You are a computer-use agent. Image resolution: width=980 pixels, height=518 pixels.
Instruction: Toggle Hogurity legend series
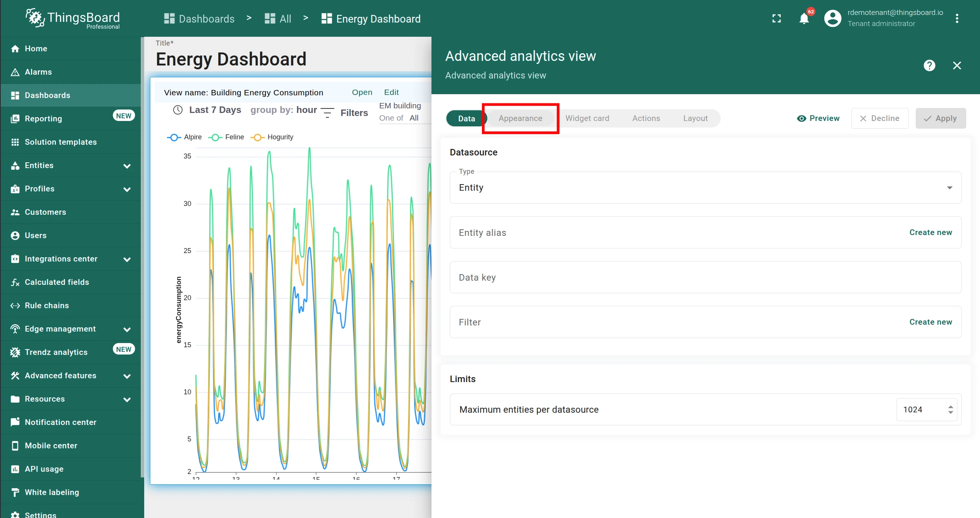click(x=272, y=137)
